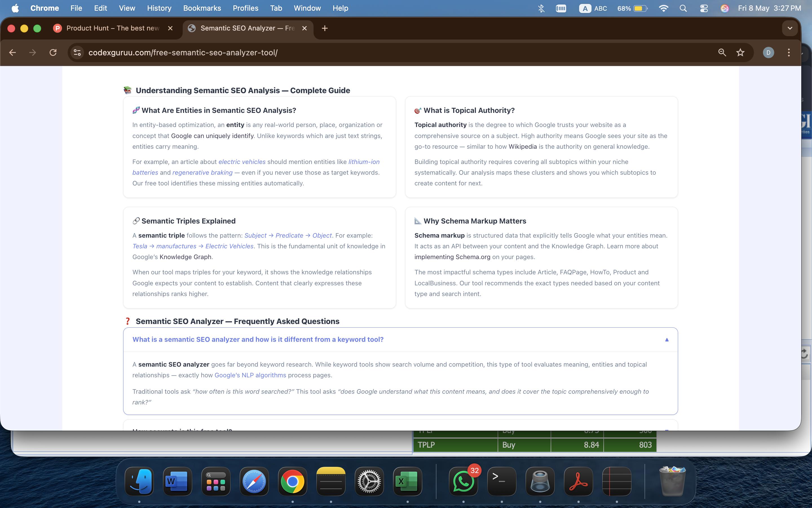Bookmark this page with the star icon
The width and height of the screenshot is (812, 508).
(740, 52)
